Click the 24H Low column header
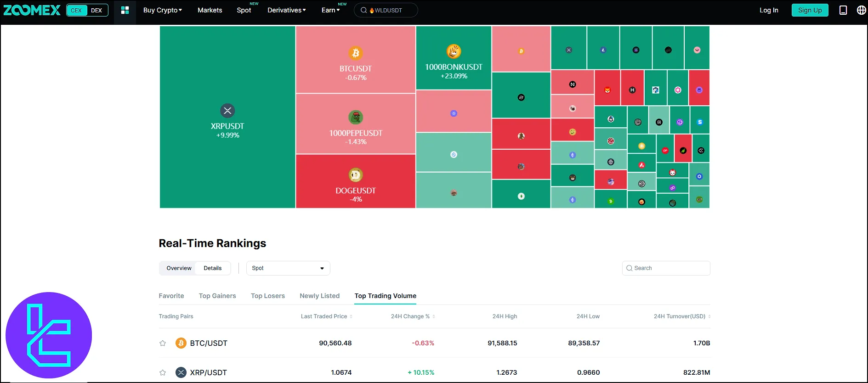This screenshot has height=383, width=868. [588, 316]
